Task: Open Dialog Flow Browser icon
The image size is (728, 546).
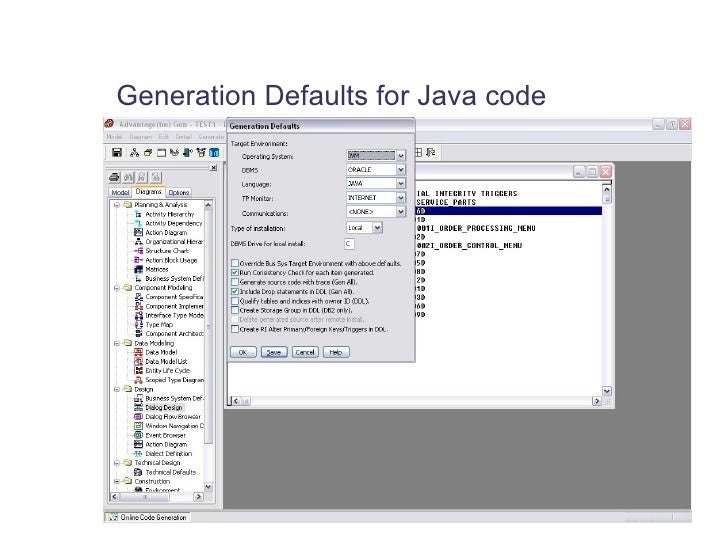Action: coord(138,416)
